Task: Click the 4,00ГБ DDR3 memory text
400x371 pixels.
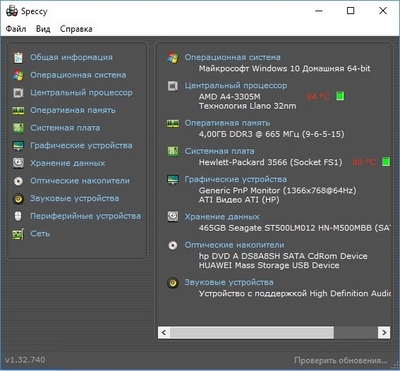Action: 271,134
